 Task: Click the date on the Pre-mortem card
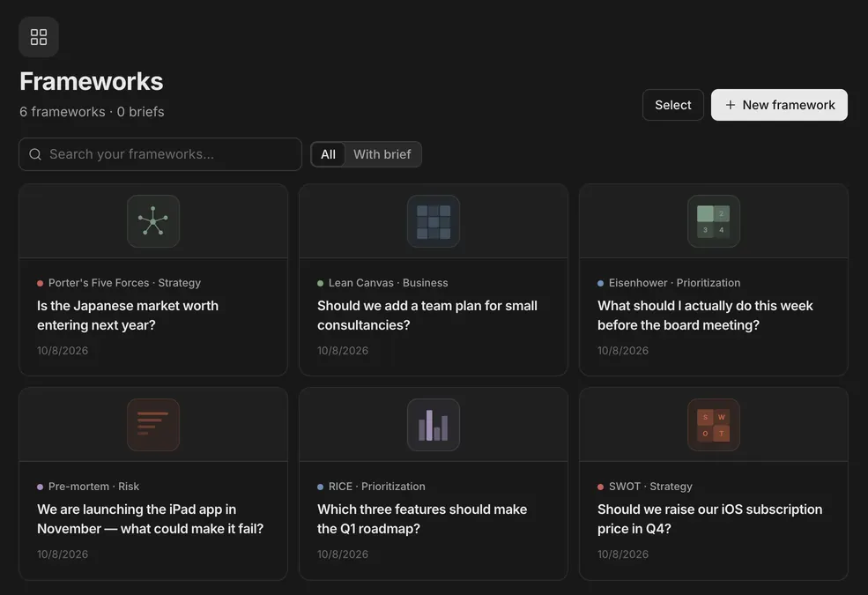point(63,554)
